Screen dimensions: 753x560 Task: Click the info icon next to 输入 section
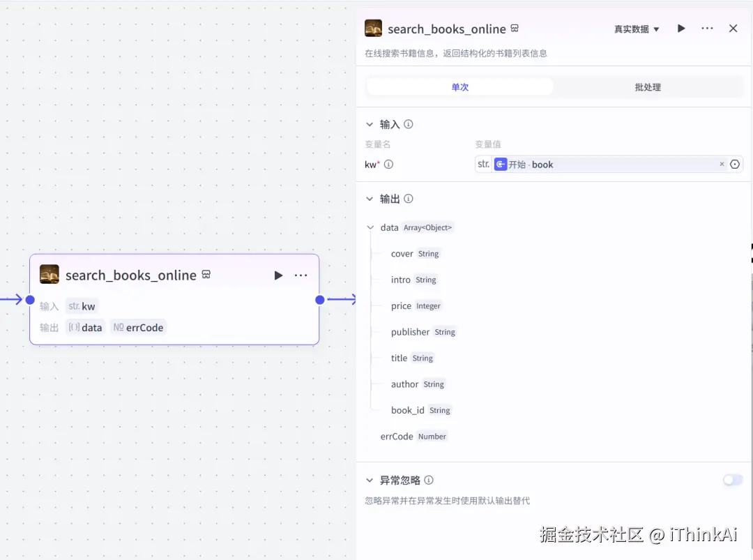[409, 124]
